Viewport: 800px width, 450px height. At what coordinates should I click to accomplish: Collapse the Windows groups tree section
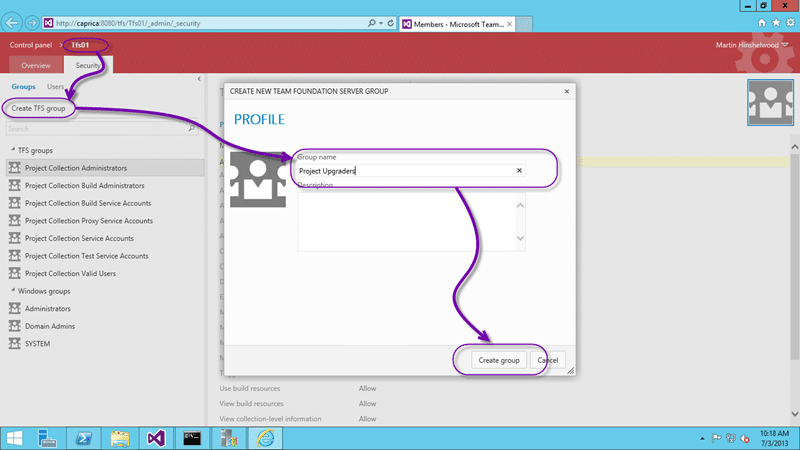coord(13,290)
